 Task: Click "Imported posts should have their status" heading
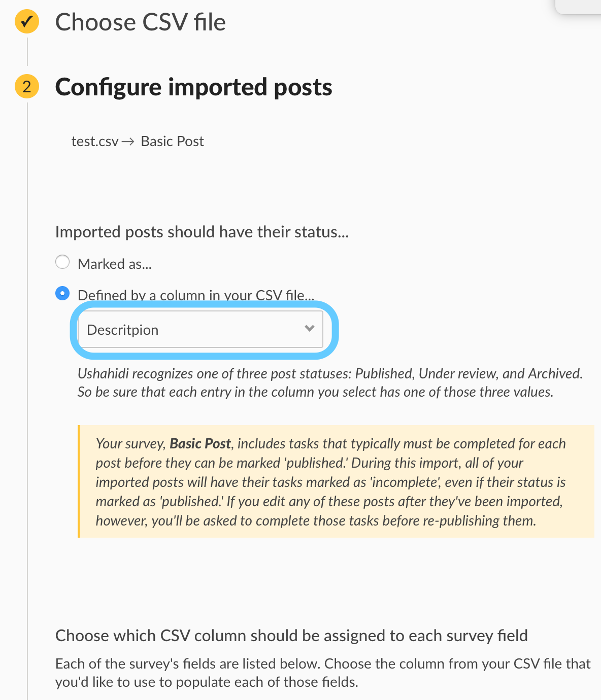[202, 232]
